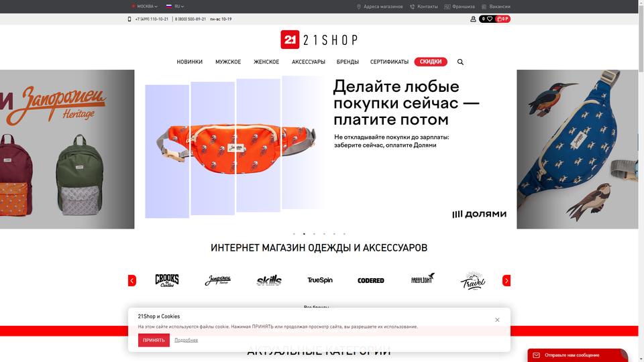Open the Travel brand logo
Image resolution: width=644 pixels, height=362 pixels.
473,281
